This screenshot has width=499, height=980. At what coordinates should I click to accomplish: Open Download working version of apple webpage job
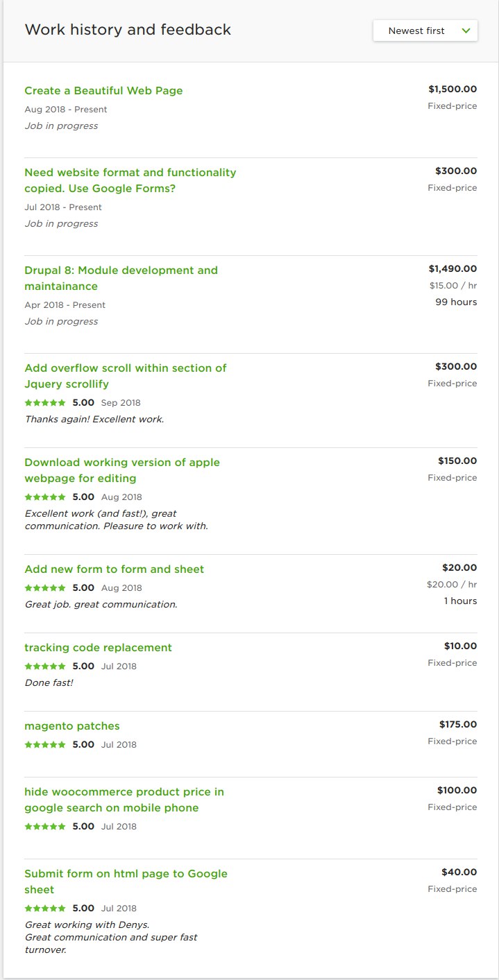(121, 470)
